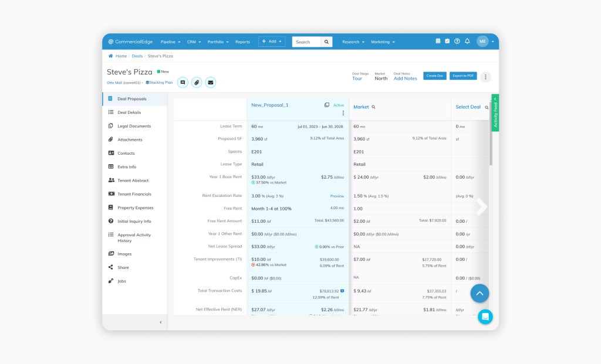Open the calendar icon in top bar
Screen dimensions: 601x364
pos(438,41)
